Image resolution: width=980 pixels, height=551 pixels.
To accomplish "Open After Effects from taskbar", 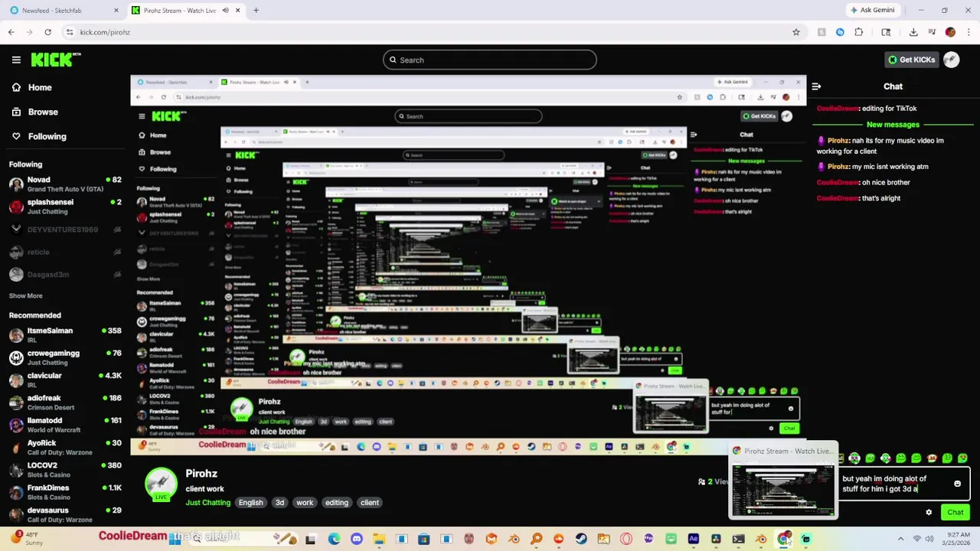I will 693,539.
